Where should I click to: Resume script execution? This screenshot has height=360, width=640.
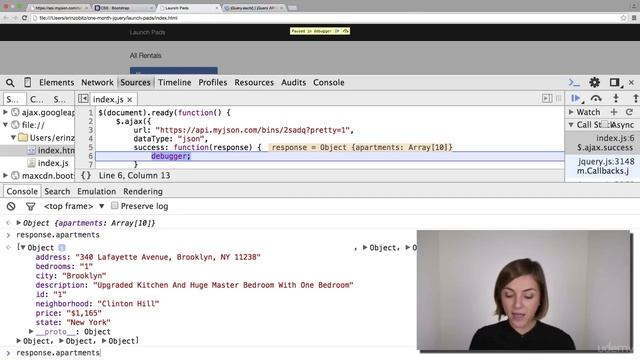pyautogui.click(x=576, y=98)
